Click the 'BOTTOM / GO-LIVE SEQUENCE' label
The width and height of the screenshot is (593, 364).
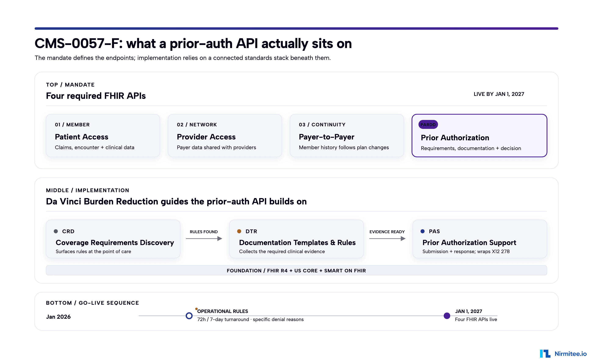[93, 303]
